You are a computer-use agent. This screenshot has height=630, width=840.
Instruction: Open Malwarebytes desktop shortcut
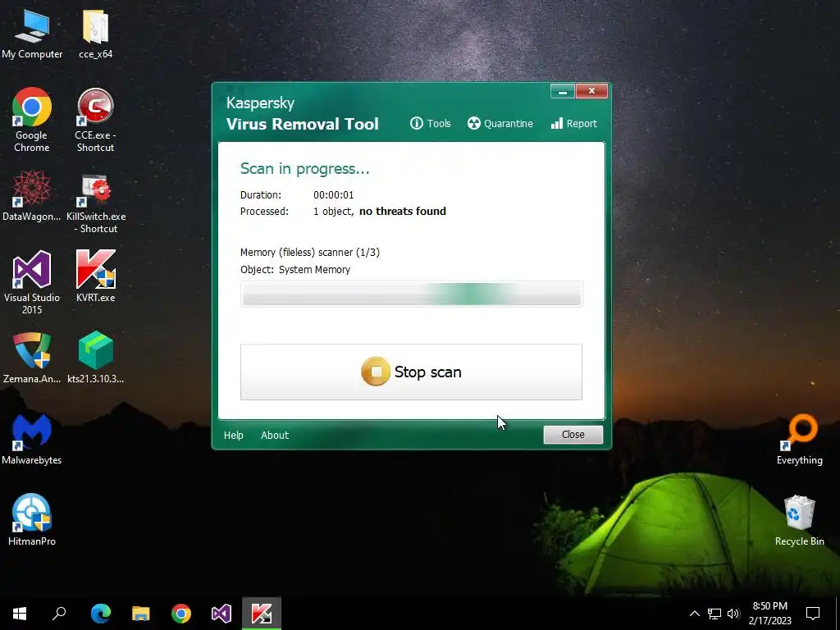[32, 440]
